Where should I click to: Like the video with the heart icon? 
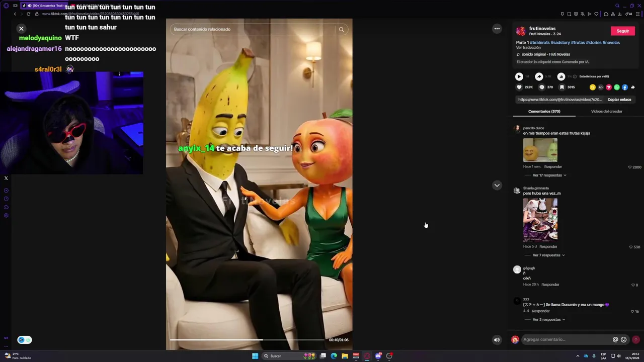tap(519, 87)
